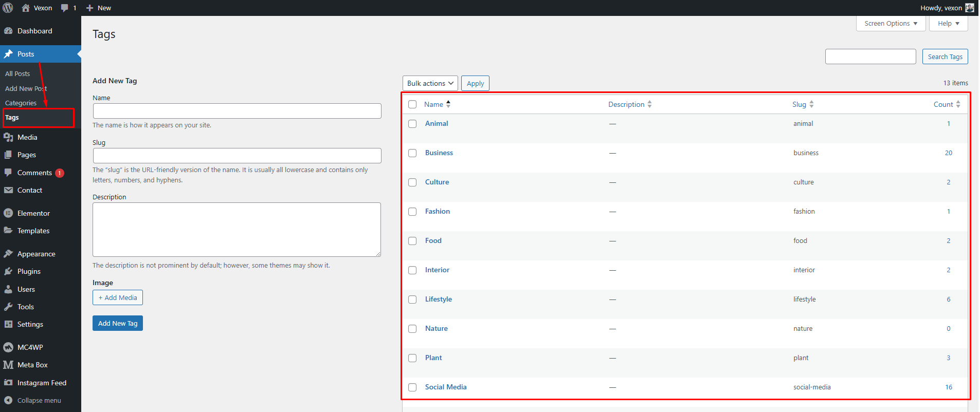
Task: Check the Business tag checkbox
Action: pyautogui.click(x=412, y=153)
